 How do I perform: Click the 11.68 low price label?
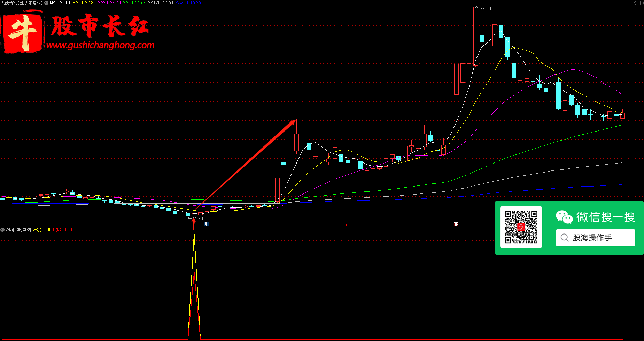click(198, 219)
